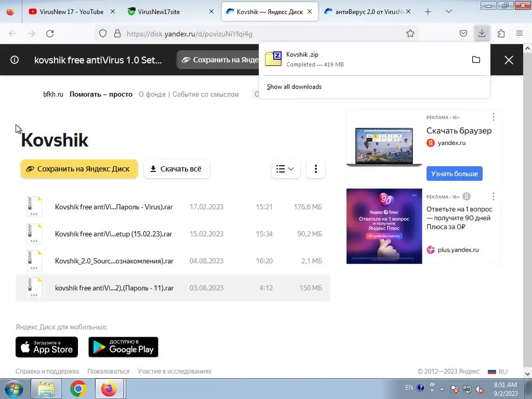Click RAR icon of the 150 МБ file
The height and width of the screenshot is (399, 532).
[x=34, y=288]
